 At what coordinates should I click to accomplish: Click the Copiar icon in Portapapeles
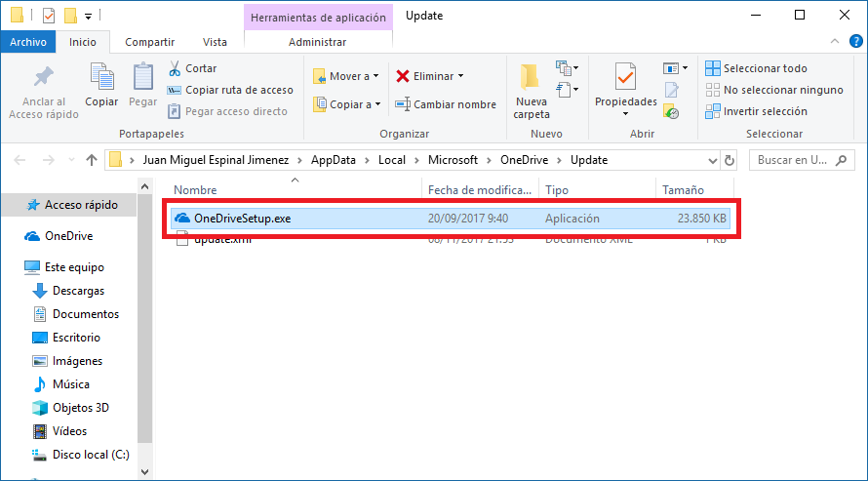(x=101, y=77)
